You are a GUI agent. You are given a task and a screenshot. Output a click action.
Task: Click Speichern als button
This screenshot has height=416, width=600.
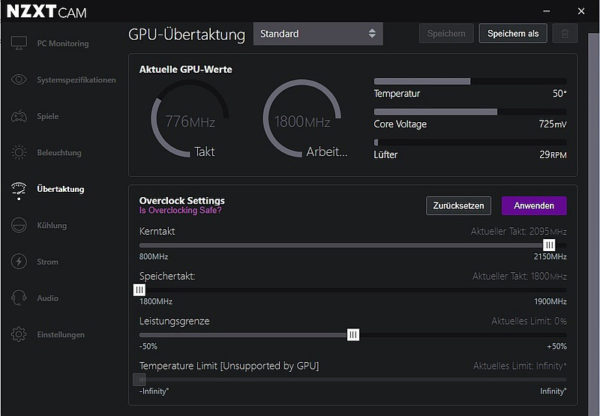point(513,34)
